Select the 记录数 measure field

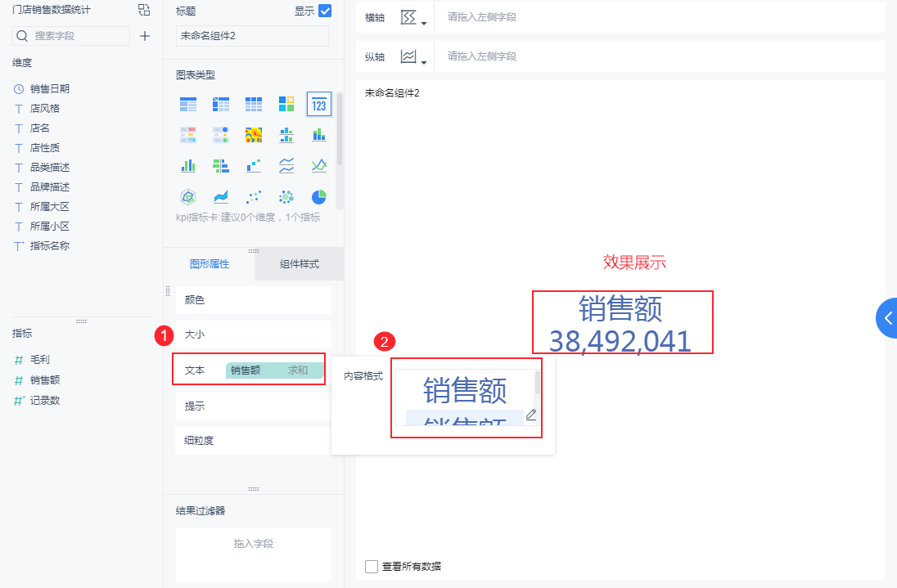pyautogui.click(x=45, y=401)
